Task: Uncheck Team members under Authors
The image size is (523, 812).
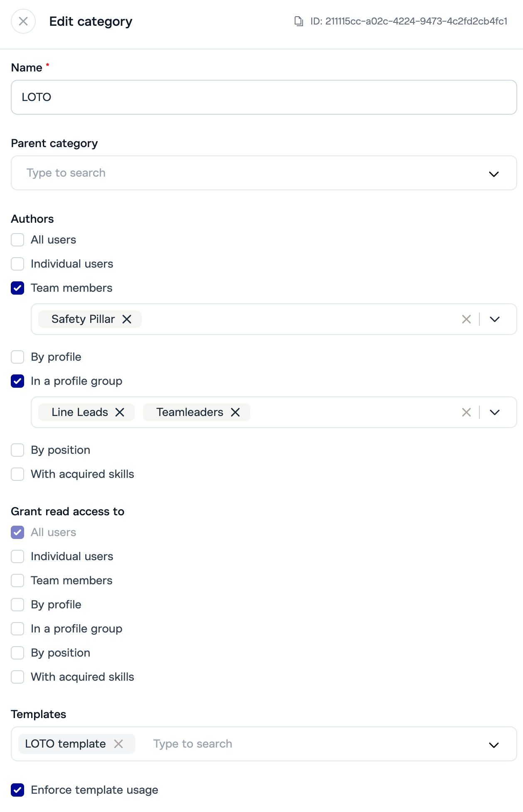Action: (17, 288)
